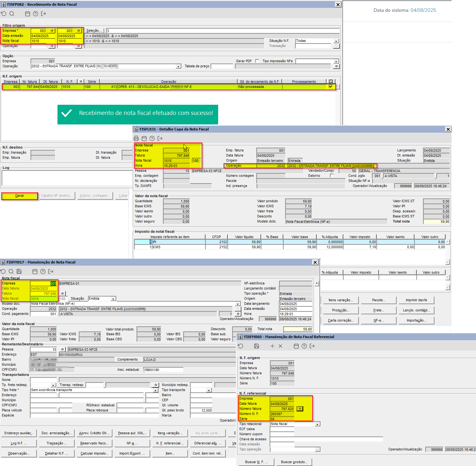Open the help icon in FISFL031 toolbar

pos(152,138)
